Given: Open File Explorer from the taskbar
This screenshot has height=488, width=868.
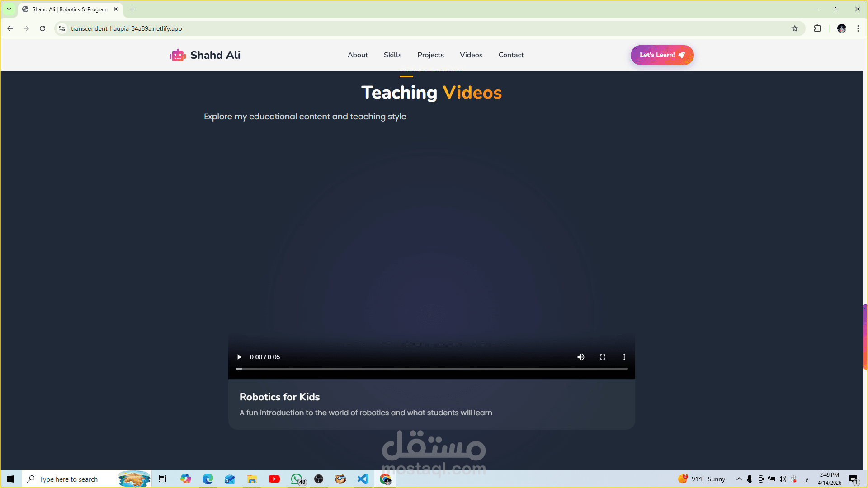Looking at the screenshot, I should (x=252, y=479).
